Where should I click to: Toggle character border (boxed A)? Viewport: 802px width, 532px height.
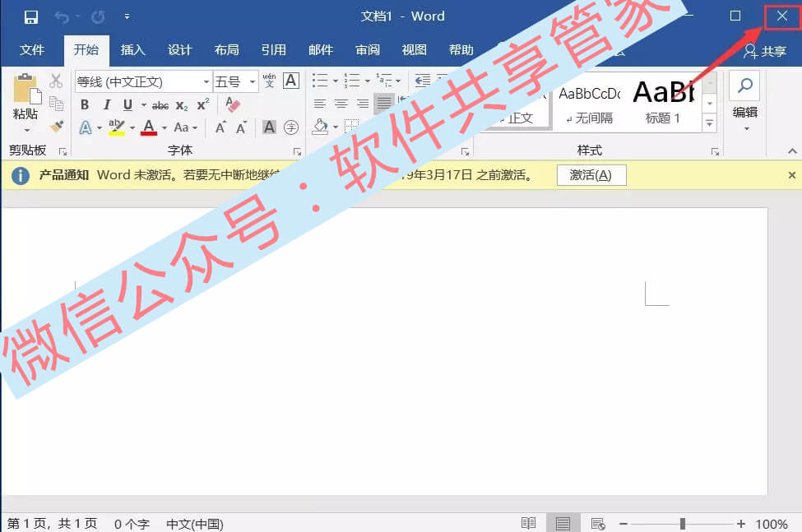click(x=291, y=81)
